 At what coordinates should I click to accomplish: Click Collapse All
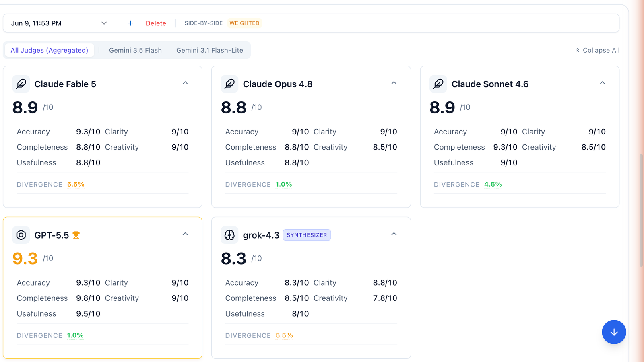[597, 50]
